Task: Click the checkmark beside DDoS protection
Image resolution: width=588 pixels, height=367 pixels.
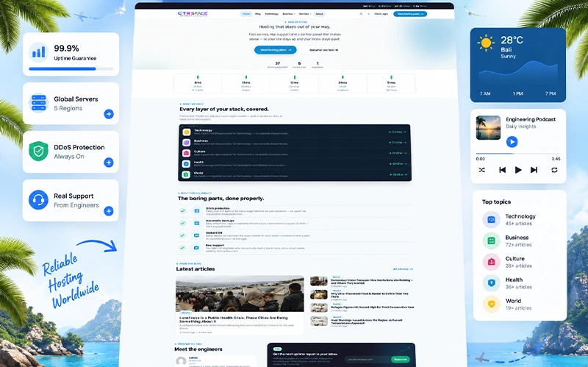Action: [183, 211]
